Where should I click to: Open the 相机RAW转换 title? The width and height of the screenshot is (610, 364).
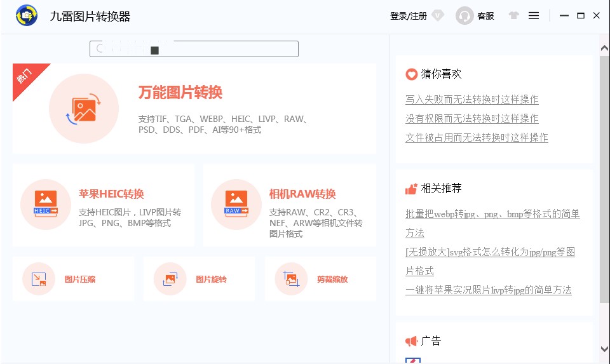(302, 194)
